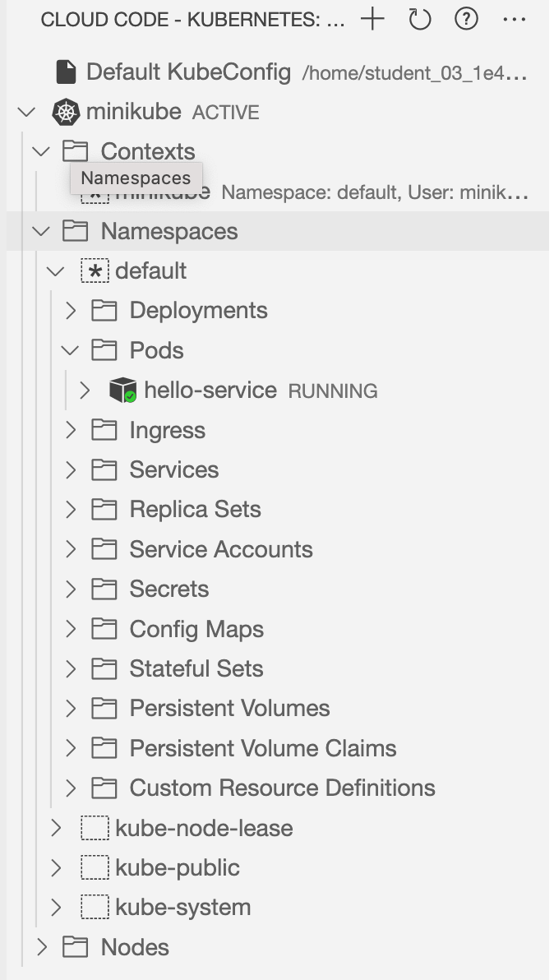Select the kube-public namespace label
554x980 pixels.
tap(178, 867)
